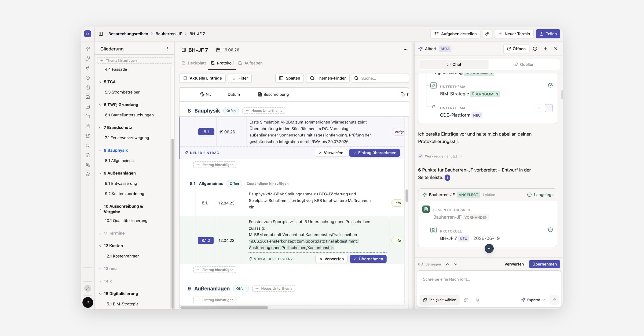Switch to the Deckblatt tab
Viewport: 644px width, 336px height.
click(194, 63)
